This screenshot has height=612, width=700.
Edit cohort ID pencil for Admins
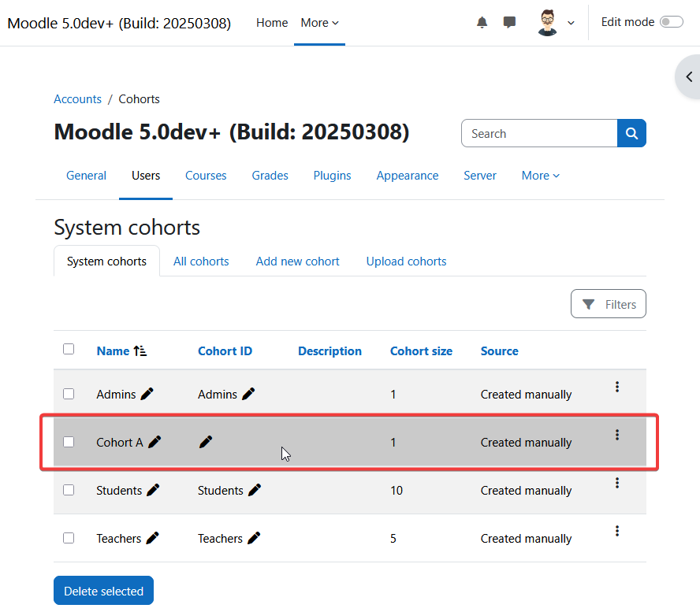point(248,394)
